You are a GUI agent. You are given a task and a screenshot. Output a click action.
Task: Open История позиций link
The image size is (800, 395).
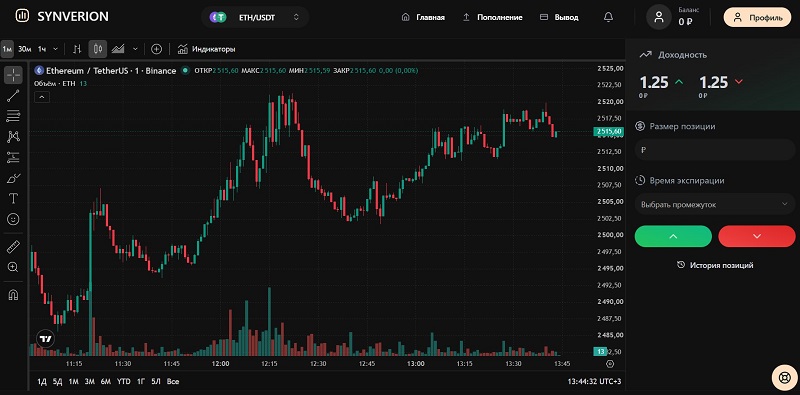[715, 265]
